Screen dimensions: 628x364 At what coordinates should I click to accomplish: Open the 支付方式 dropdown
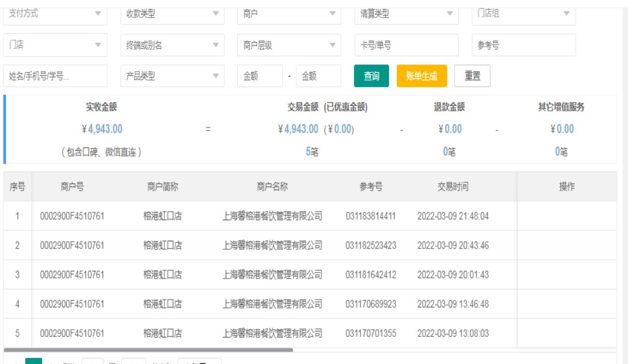click(55, 14)
